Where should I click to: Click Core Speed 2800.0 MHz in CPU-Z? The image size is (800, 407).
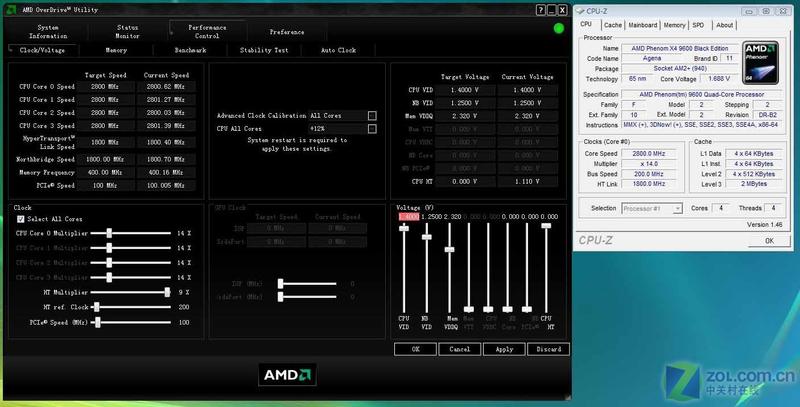[x=648, y=154]
